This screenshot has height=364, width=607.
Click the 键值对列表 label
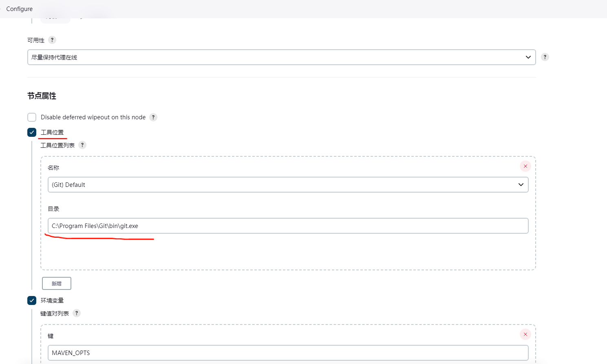pyautogui.click(x=55, y=314)
